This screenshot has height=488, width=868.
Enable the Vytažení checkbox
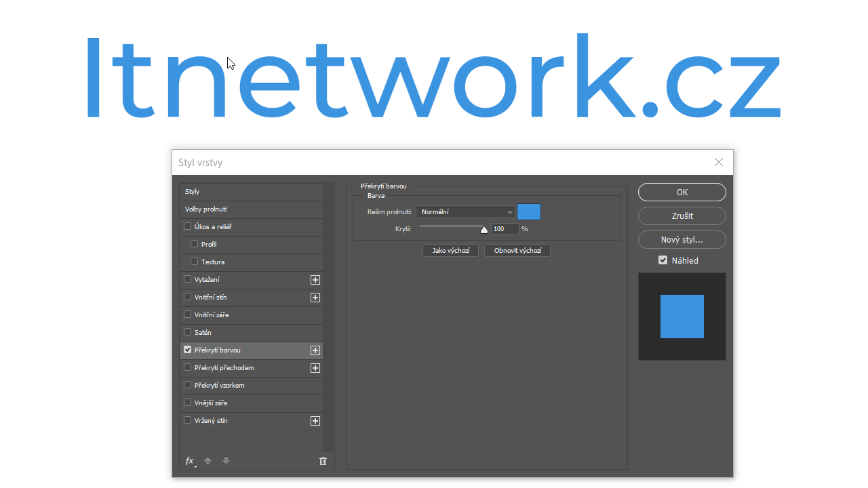point(188,279)
